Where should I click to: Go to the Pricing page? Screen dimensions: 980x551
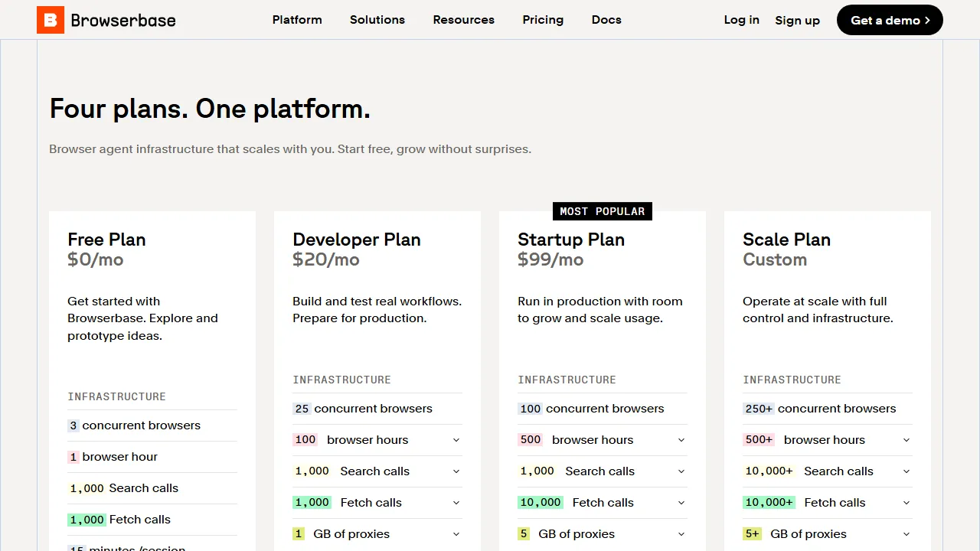[543, 20]
